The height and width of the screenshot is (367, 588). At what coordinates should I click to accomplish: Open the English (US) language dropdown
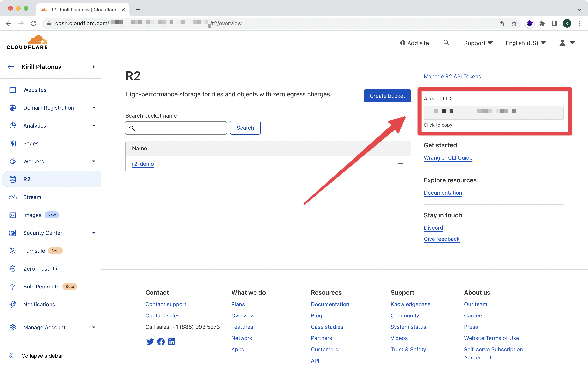(526, 43)
